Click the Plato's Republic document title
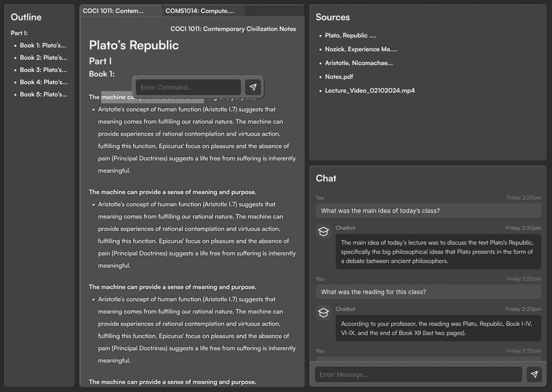The width and height of the screenshot is (552, 392). (x=134, y=45)
